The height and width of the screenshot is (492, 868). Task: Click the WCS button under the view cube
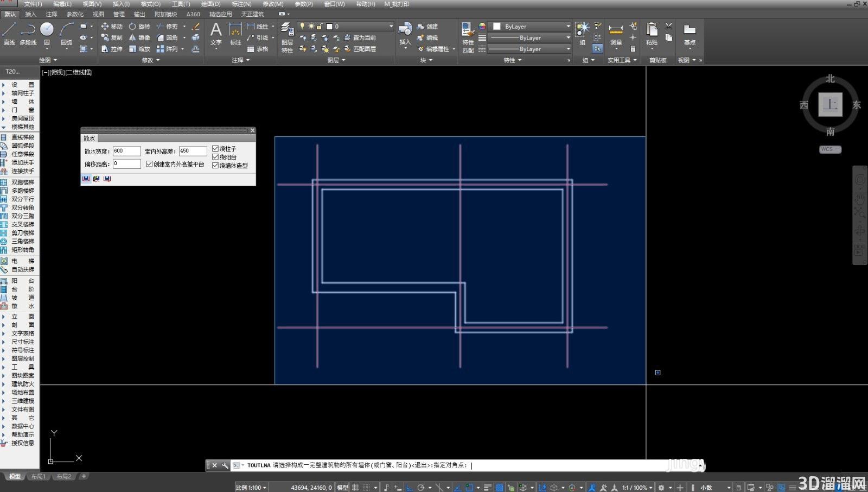point(830,149)
